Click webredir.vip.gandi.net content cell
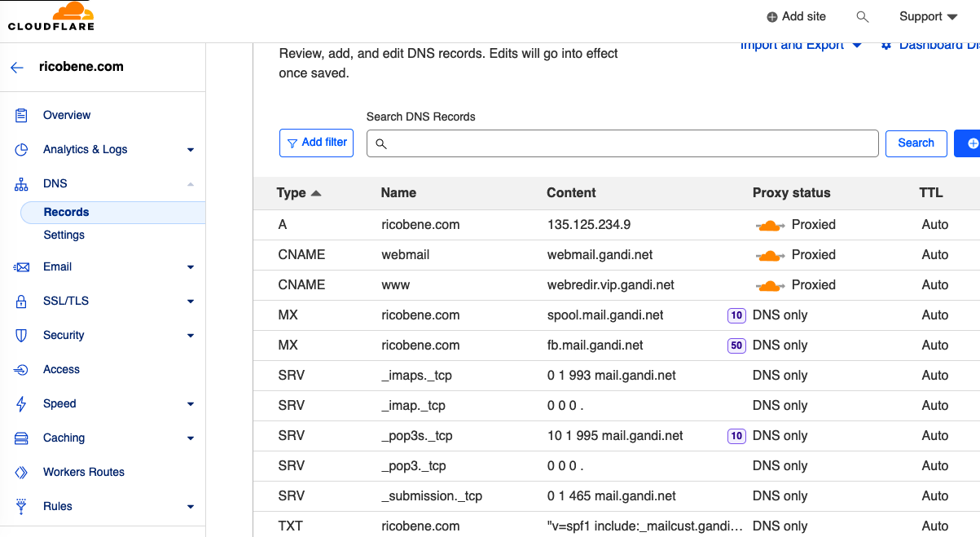 click(611, 285)
